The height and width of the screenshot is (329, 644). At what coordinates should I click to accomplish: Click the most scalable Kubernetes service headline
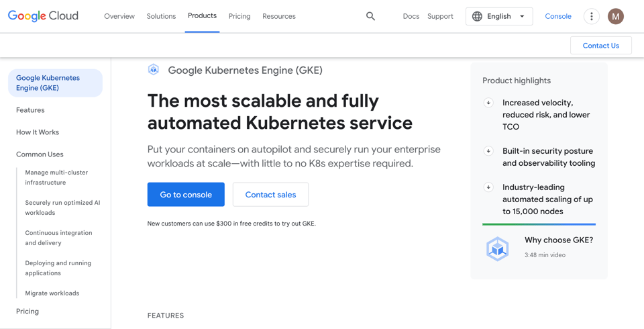tap(280, 112)
